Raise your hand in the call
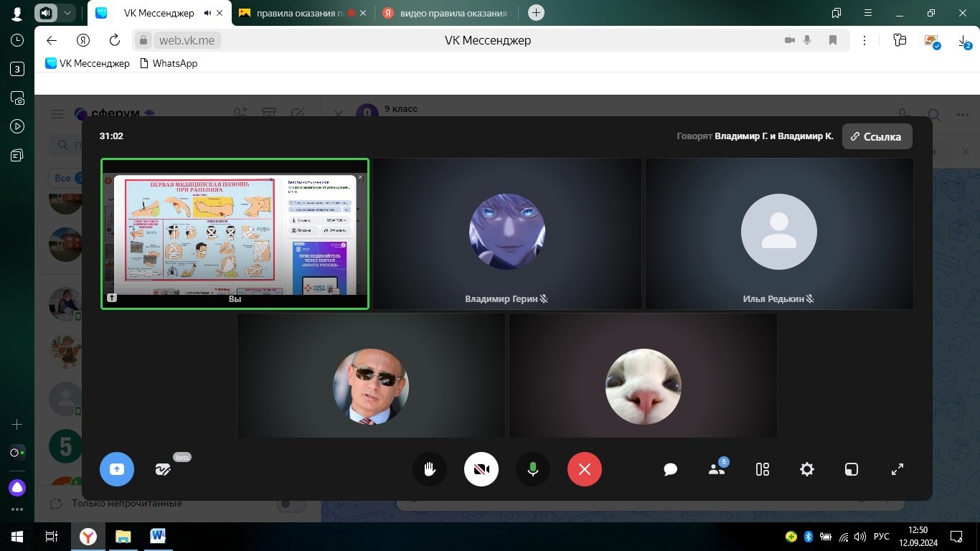The height and width of the screenshot is (551, 980). 430,469
